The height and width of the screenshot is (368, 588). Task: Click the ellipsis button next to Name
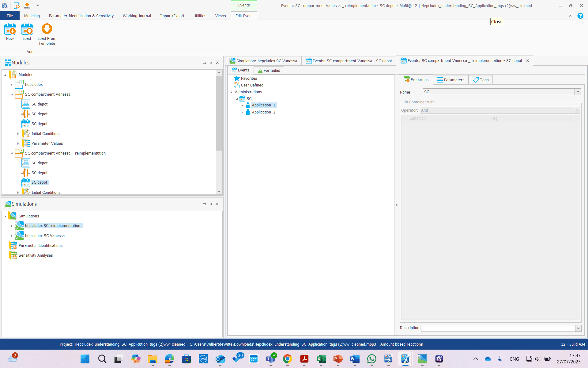(577, 92)
